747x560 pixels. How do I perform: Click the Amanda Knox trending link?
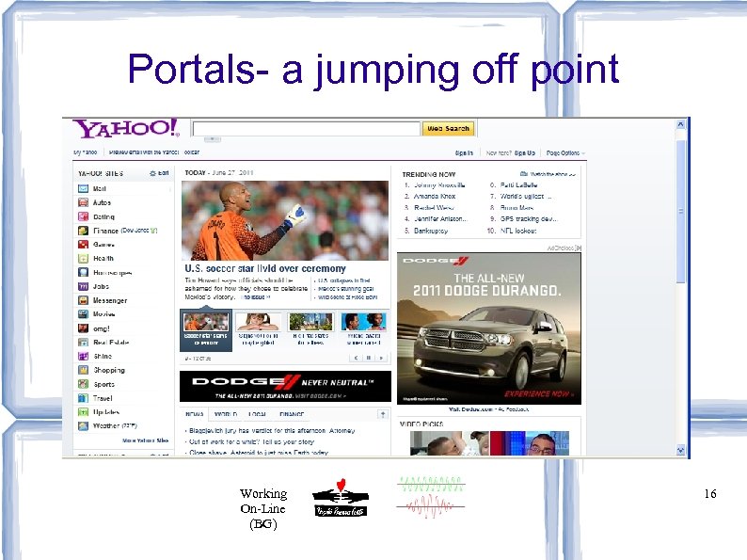435,197
